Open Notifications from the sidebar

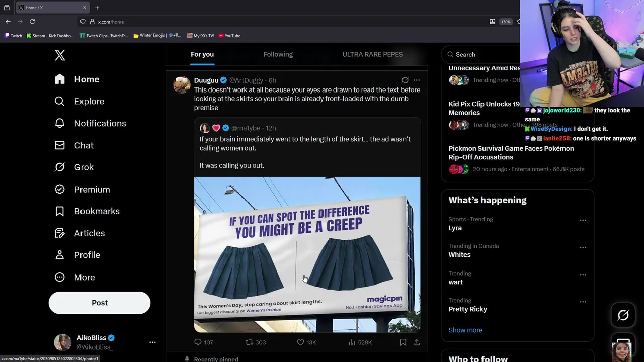tap(91, 123)
